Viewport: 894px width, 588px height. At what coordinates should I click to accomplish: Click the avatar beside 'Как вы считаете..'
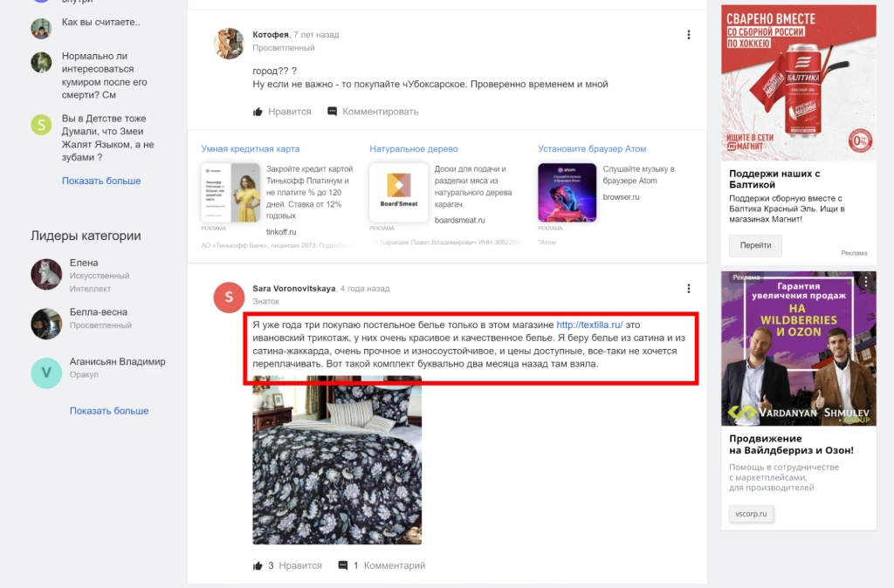[41, 28]
